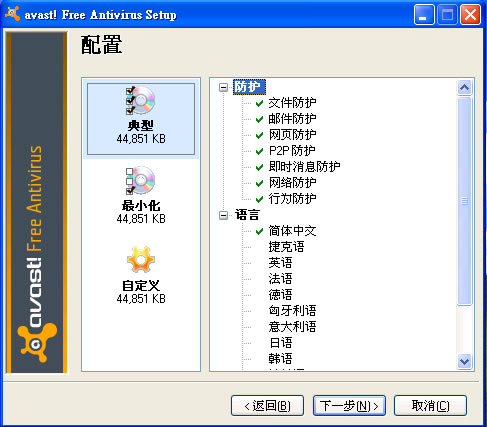Select 法语 in the language list

[x=280, y=279]
